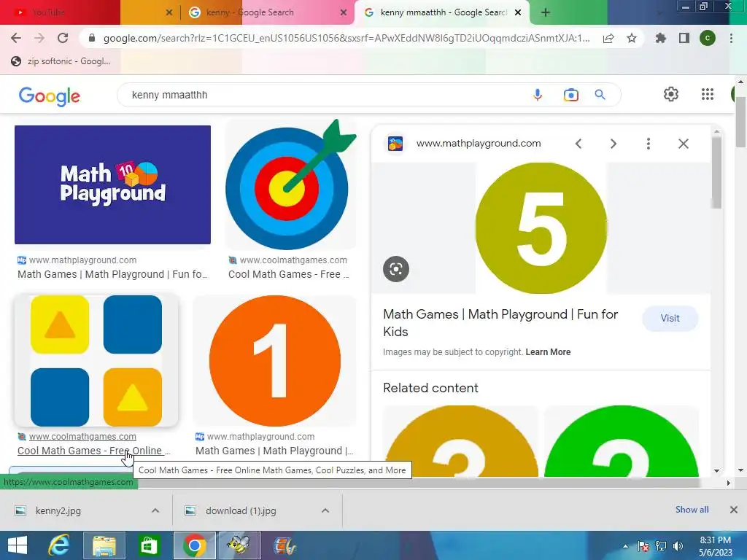Bookmark this tab with star icon
This screenshot has height=560, width=747.
click(x=632, y=38)
